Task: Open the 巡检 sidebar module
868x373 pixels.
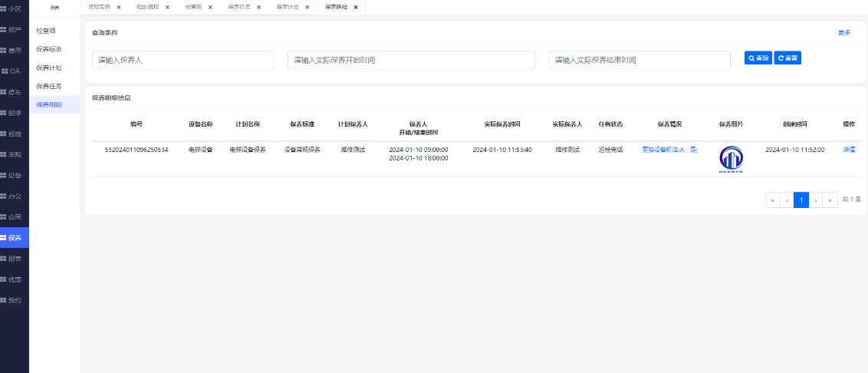Action: [x=14, y=134]
